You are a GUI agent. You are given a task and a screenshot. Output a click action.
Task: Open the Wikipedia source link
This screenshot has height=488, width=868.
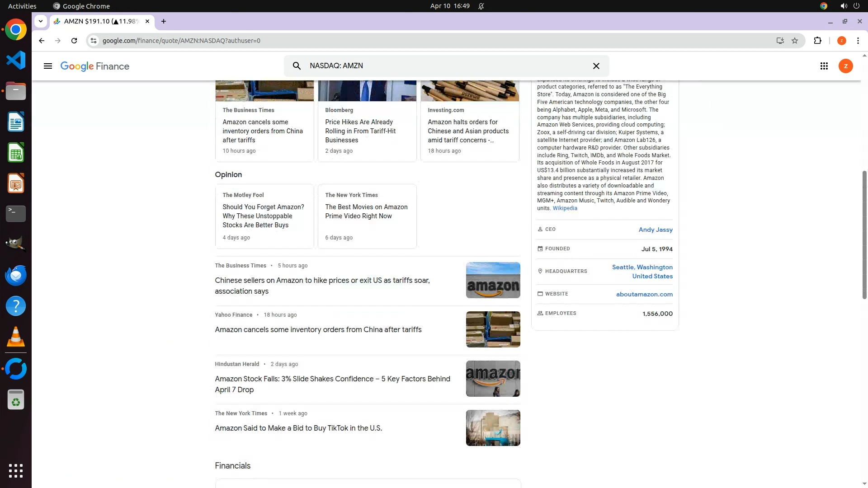point(565,208)
